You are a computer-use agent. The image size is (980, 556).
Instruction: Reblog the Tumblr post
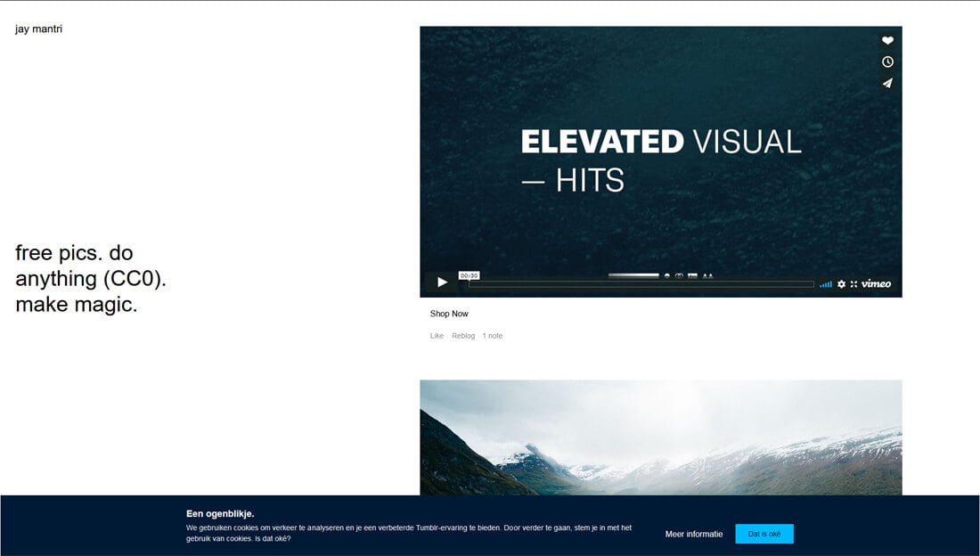coord(463,335)
